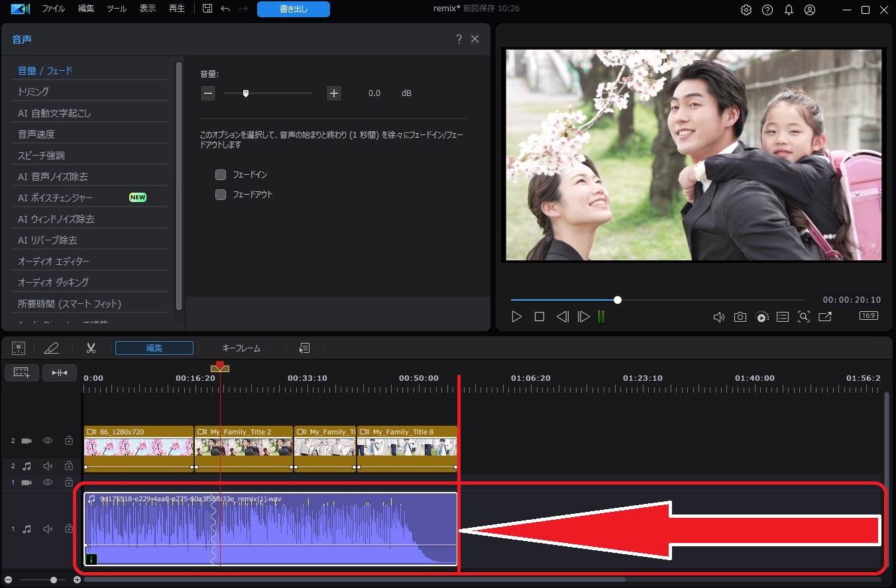The width and height of the screenshot is (896, 588).
Task: Hide video track 2 with its eye toggle
Action: point(47,440)
